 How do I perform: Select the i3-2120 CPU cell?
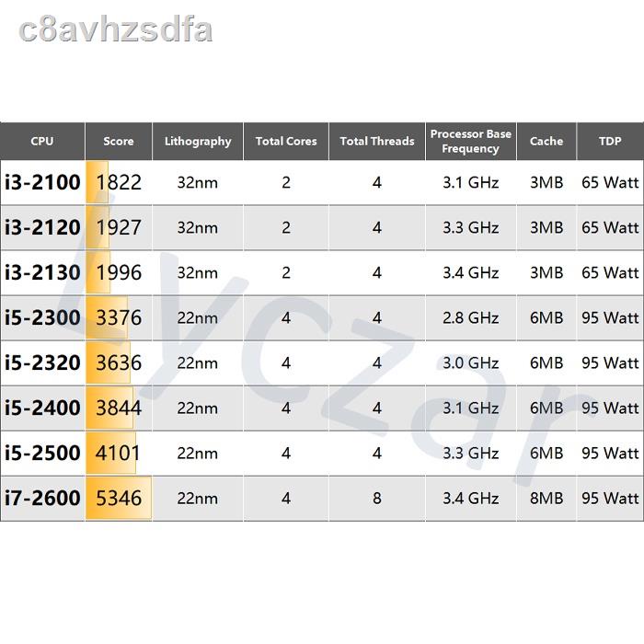(x=42, y=227)
